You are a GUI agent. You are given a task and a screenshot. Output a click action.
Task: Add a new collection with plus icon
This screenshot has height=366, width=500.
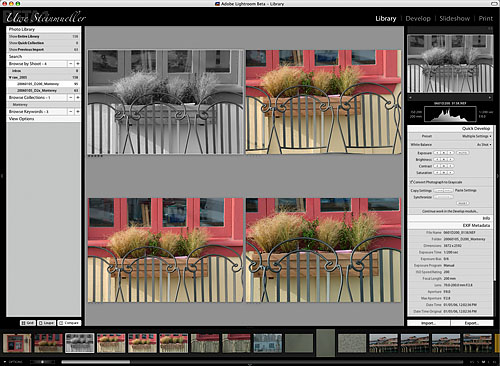[78, 98]
